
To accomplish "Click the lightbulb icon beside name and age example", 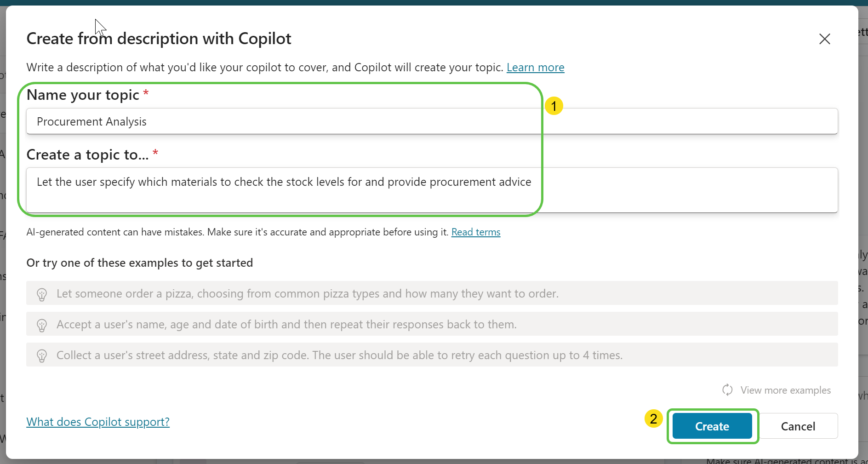I will pos(42,325).
